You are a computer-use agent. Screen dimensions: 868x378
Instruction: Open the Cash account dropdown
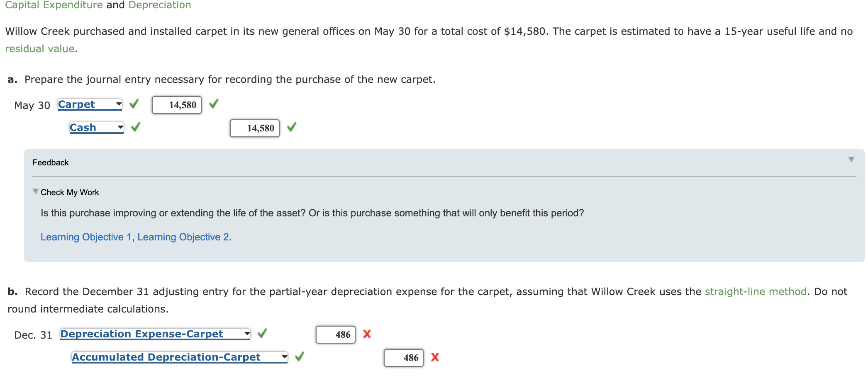121,127
